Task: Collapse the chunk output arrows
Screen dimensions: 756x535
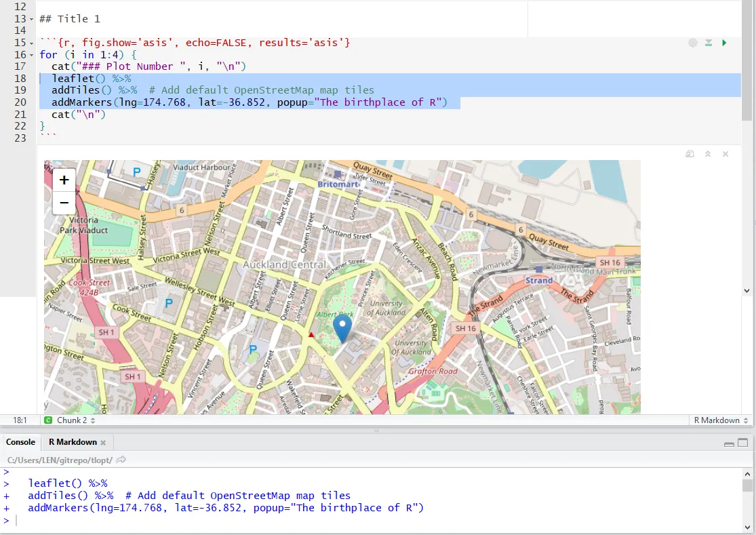Action: click(x=708, y=154)
